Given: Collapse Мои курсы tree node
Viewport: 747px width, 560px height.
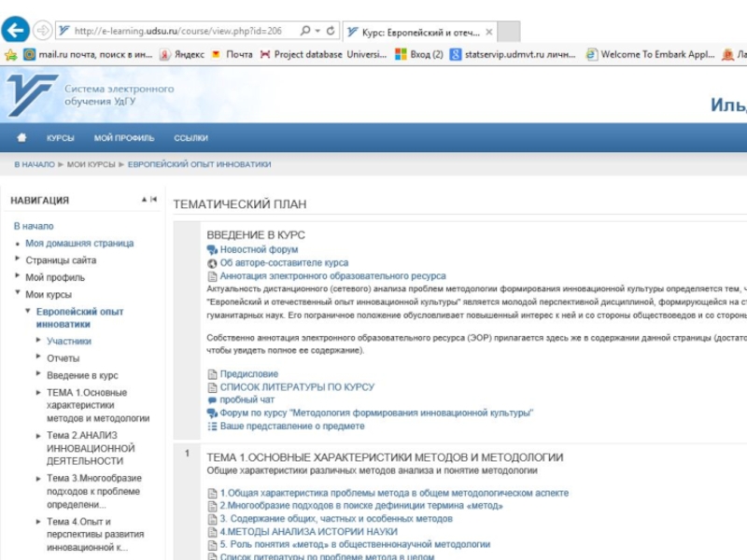Looking at the screenshot, I should click(17, 292).
